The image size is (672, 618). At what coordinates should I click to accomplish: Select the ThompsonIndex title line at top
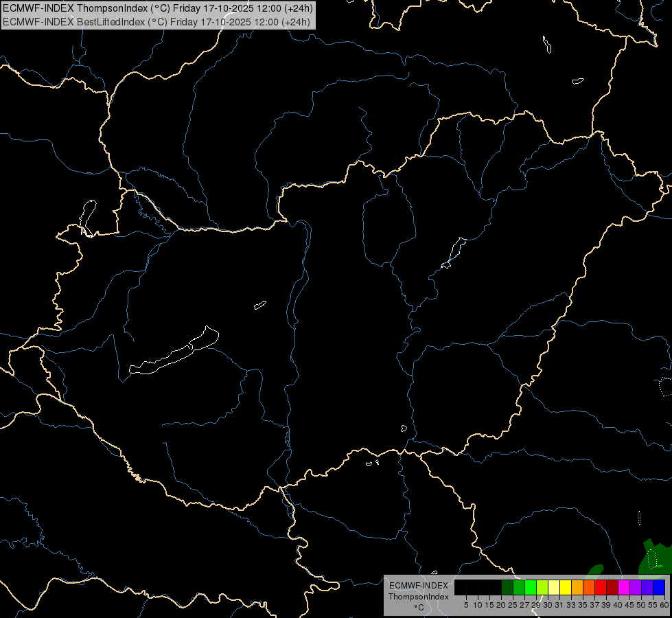point(158,8)
